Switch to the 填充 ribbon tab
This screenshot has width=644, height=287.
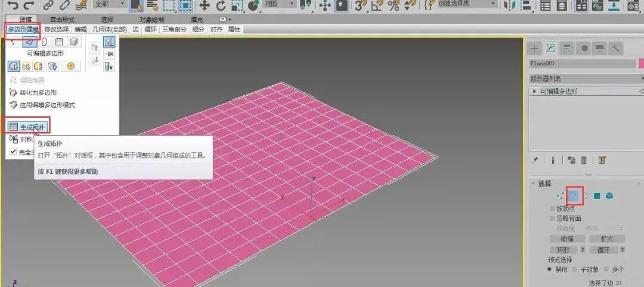[x=197, y=19]
